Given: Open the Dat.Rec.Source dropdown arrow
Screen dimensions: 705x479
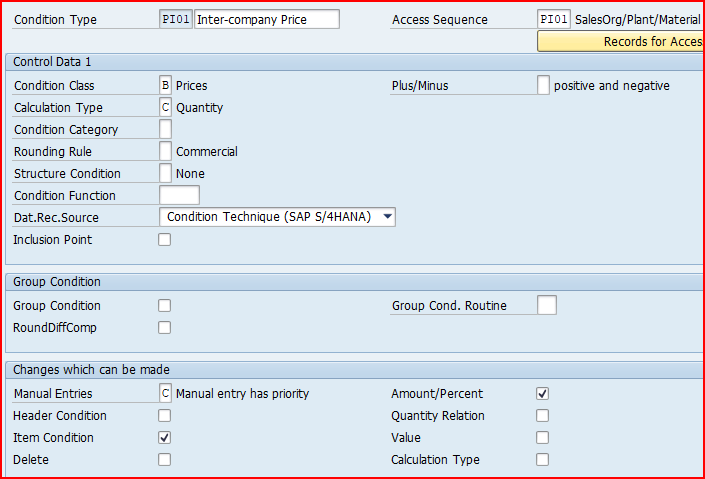Looking at the screenshot, I should [388, 217].
